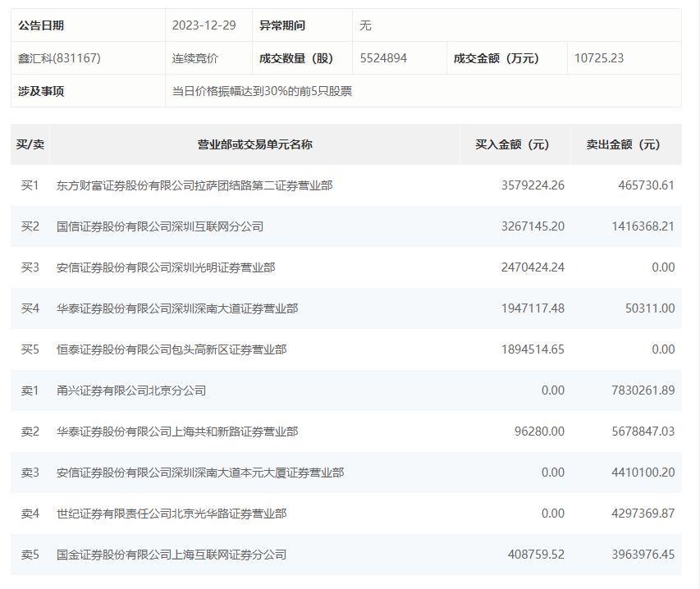
Task: Click the 卖5 row label
Action: tap(30, 555)
